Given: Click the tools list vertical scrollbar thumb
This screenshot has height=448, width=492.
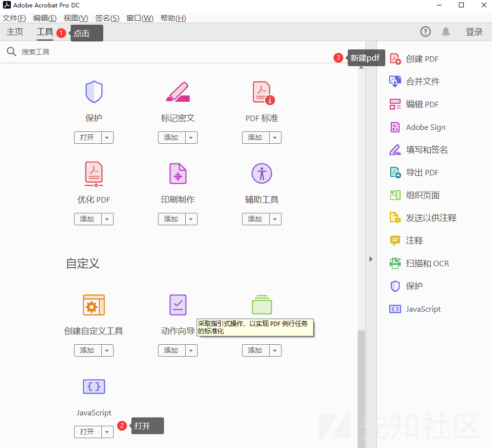Looking at the screenshot, I should [x=362, y=389].
